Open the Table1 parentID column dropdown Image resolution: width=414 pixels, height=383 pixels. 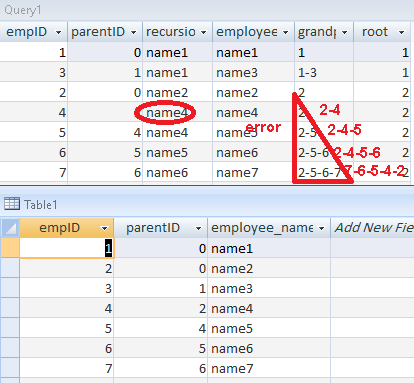click(x=198, y=228)
